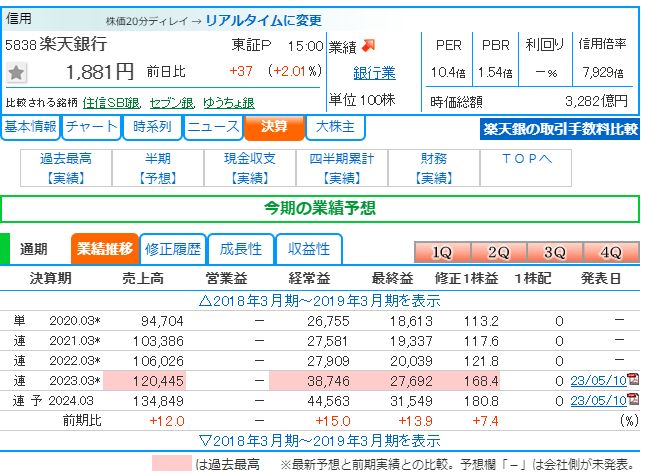Click the pink 過去最高 legend swatch
This screenshot has width=645, height=475.
[172, 463]
